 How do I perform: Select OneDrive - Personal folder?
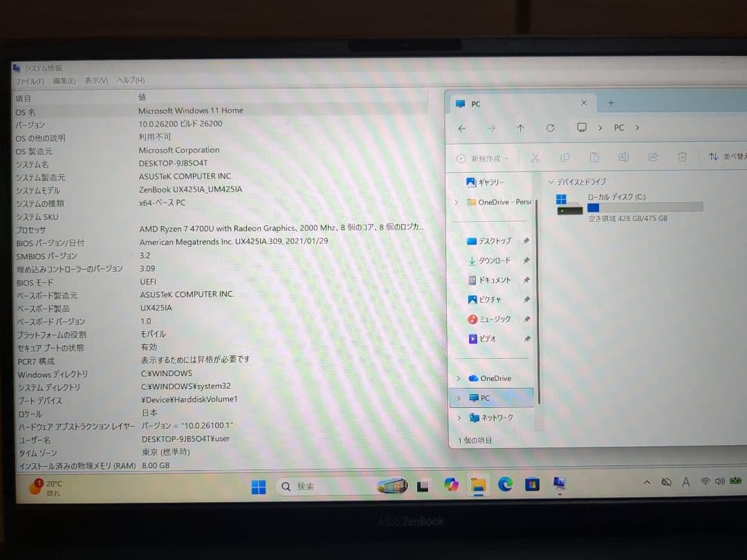[x=498, y=202]
